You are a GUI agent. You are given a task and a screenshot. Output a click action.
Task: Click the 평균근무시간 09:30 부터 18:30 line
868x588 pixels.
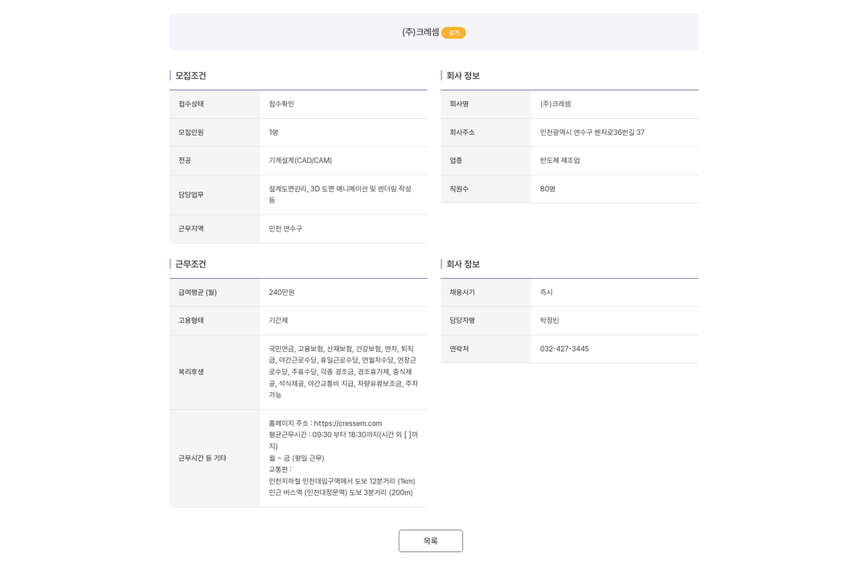coord(343,440)
